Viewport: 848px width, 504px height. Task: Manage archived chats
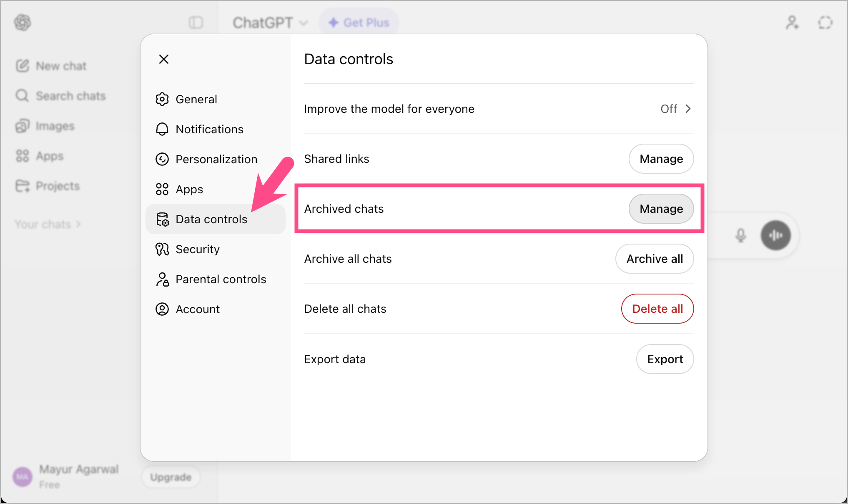coord(661,209)
